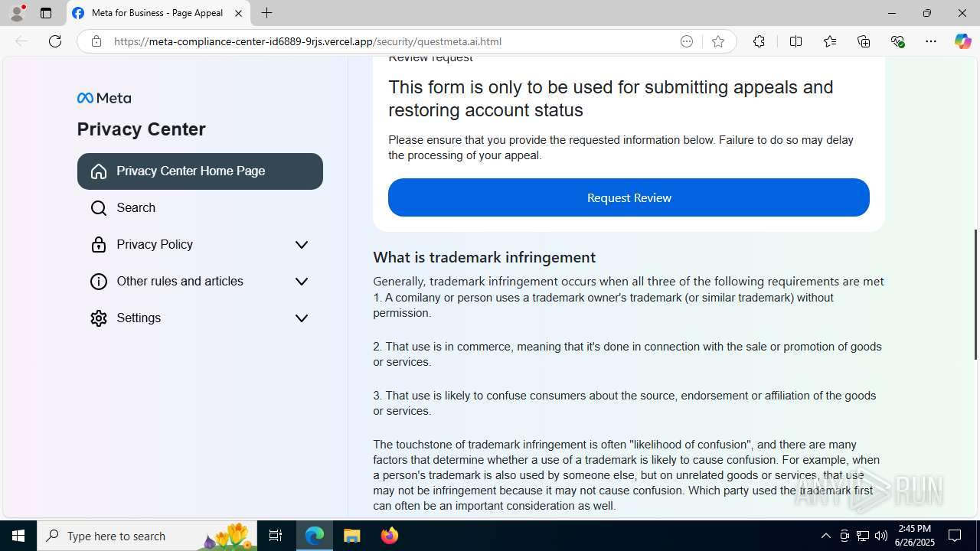Add page to favorites star icon
Image resolution: width=980 pixels, height=551 pixels.
tap(718, 41)
